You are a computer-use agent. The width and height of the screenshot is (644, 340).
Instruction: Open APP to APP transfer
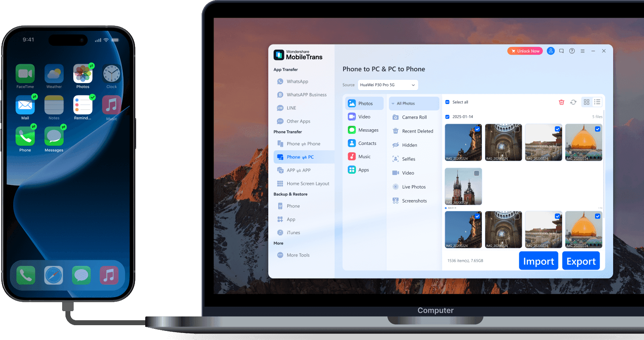294,170
